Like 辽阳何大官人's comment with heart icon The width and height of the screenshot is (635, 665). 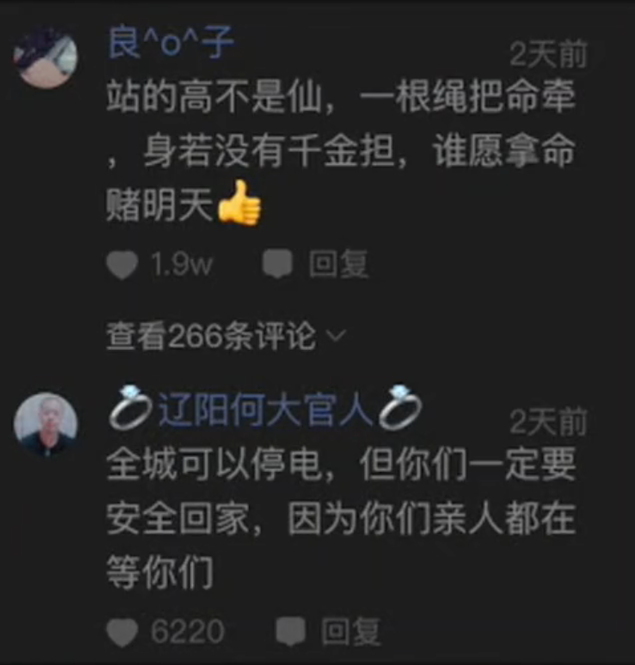(122, 632)
